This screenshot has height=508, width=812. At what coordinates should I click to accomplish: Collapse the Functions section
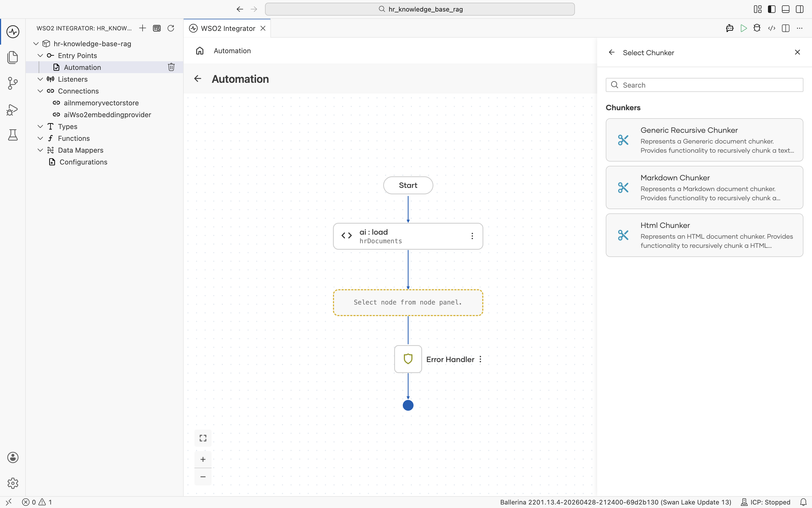[40, 138]
